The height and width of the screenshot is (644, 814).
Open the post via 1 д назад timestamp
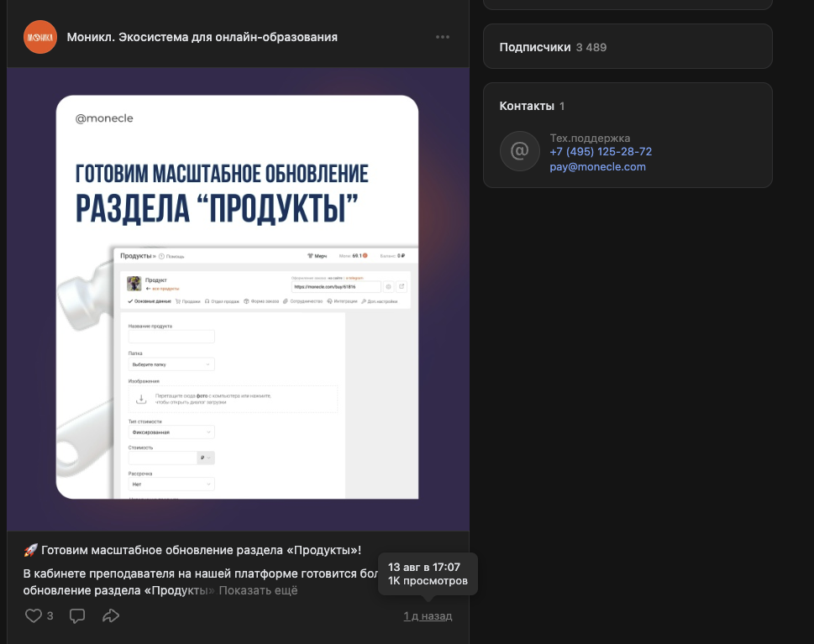tap(428, 616)
